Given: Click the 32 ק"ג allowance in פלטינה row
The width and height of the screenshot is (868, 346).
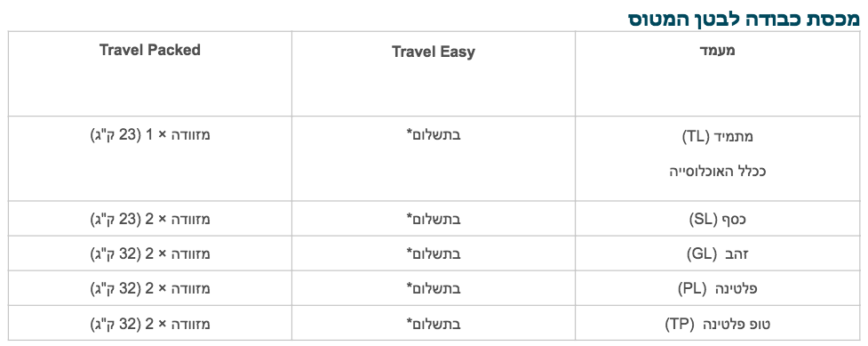Looking at the screenshot, I should click(116, 288).
